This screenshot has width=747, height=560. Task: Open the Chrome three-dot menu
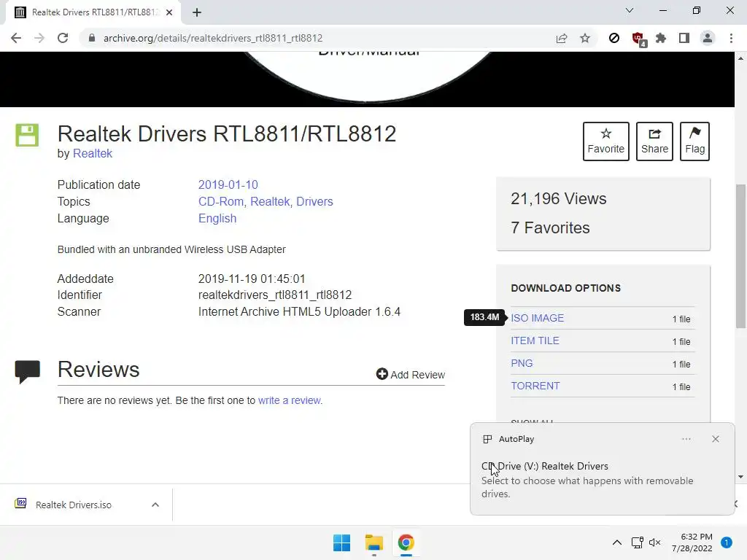[x=731, y=38]
